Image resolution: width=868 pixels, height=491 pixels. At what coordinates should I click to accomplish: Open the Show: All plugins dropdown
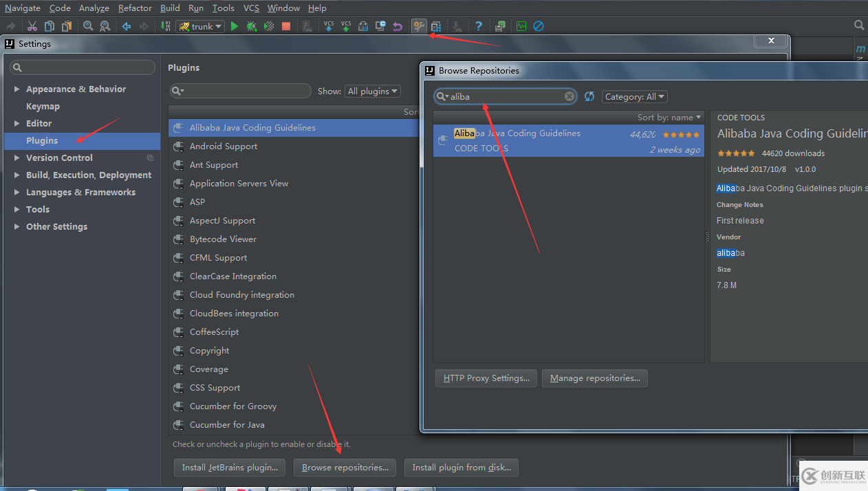coord(373,91)
